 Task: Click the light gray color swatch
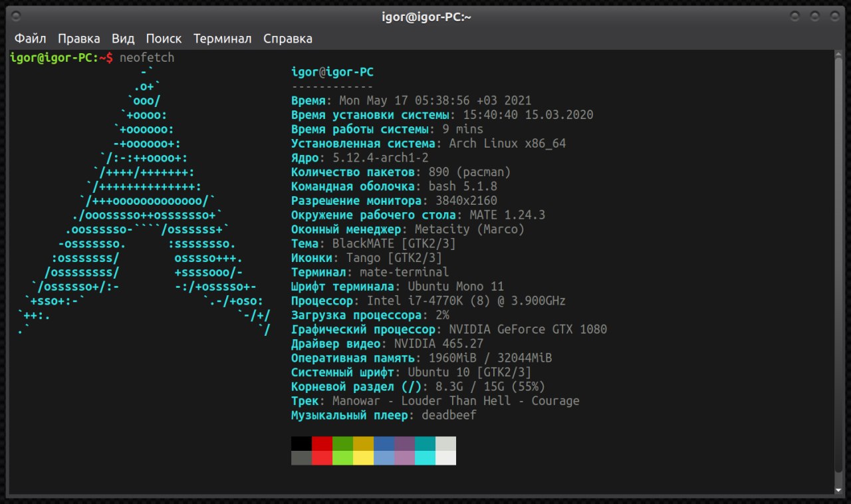[445, 443]
